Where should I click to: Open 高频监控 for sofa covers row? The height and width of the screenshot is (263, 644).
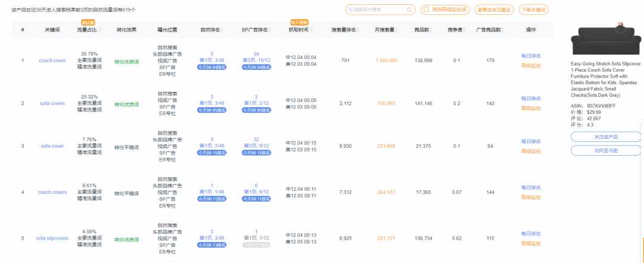[531, 109]
